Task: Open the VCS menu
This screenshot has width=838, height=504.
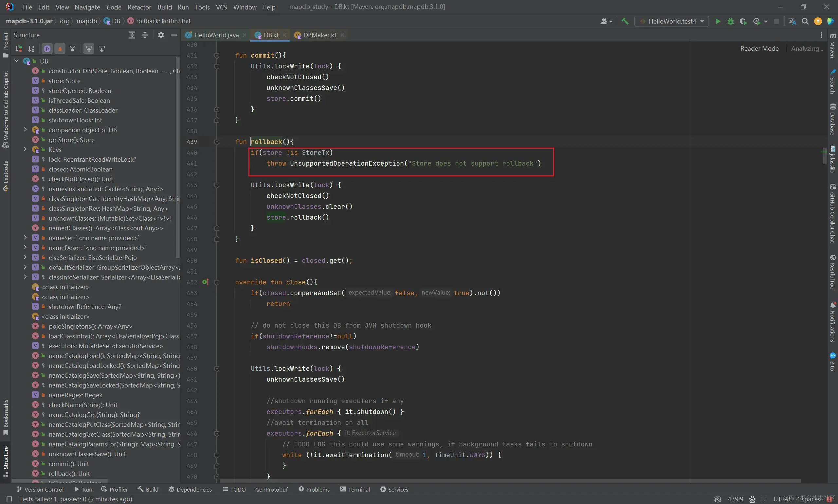Action: coord(222,7)
